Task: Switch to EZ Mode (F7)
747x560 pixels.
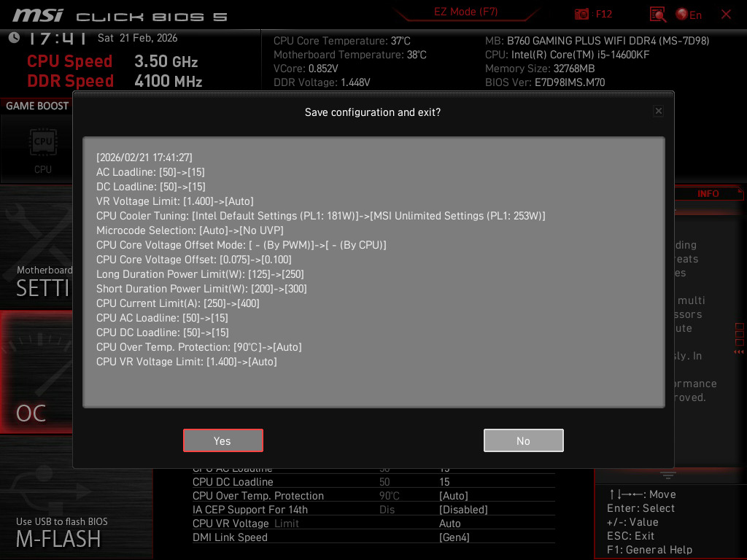Action: coord(465,12)
